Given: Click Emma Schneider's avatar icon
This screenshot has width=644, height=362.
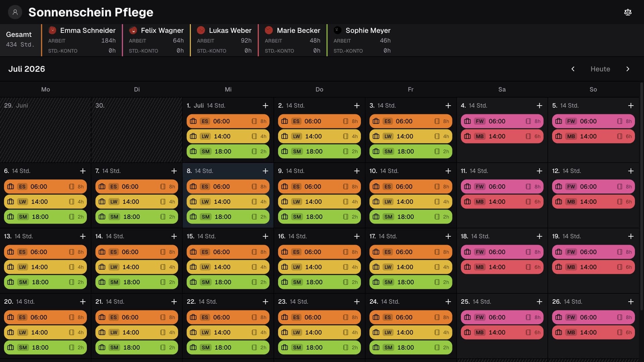Looking at the screenshot, I should [52, 30].
